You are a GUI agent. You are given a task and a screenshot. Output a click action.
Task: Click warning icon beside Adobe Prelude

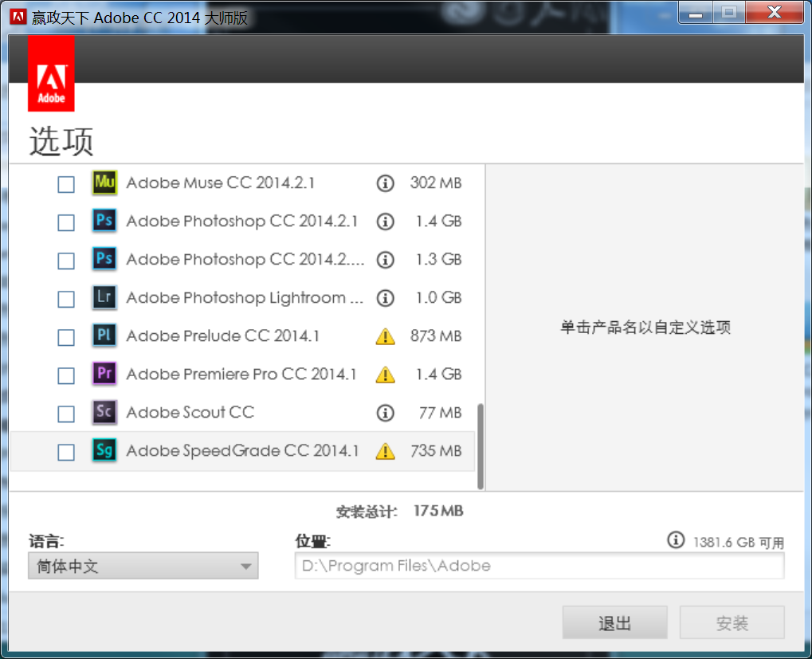[385, 336]
